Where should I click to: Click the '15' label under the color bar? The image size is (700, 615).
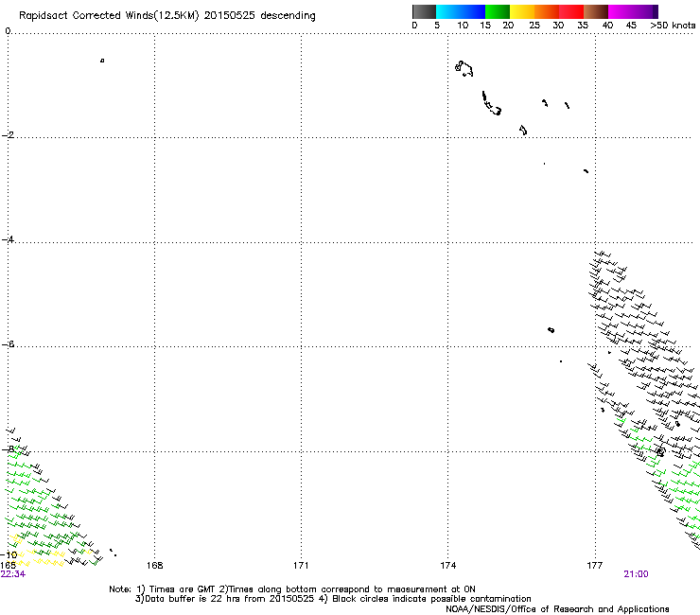pos(485,26)
